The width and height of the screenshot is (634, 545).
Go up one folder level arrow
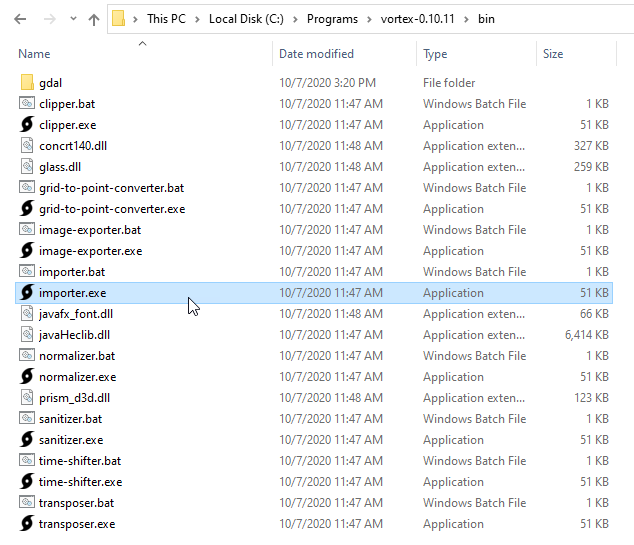pos(94,19)
